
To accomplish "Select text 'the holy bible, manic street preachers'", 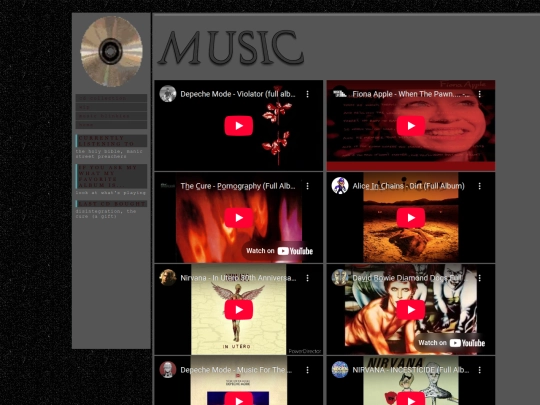I will click(109, 154).
